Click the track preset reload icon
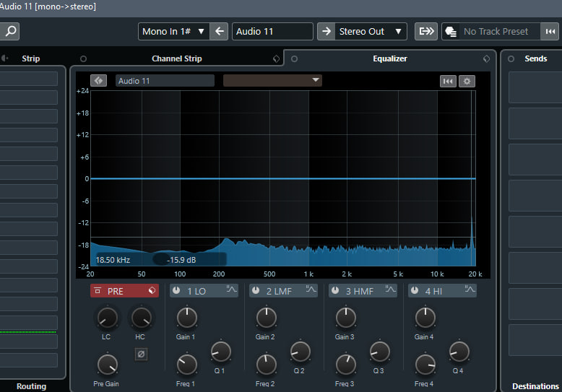 550,32
